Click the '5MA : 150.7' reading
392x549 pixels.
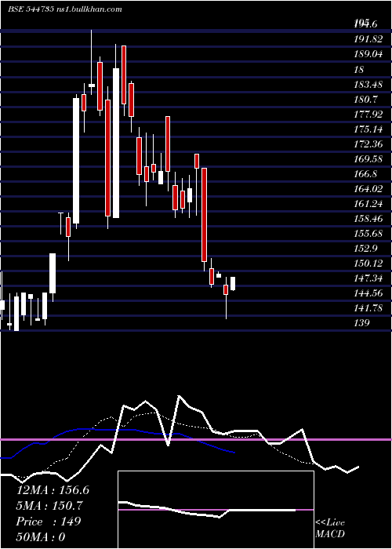coord(49,506)
